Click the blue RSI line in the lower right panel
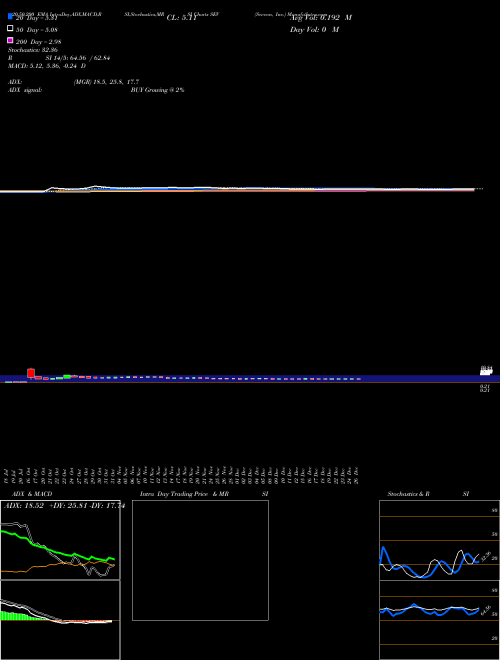Screen dimensions: 500x660 pos(429,610)
